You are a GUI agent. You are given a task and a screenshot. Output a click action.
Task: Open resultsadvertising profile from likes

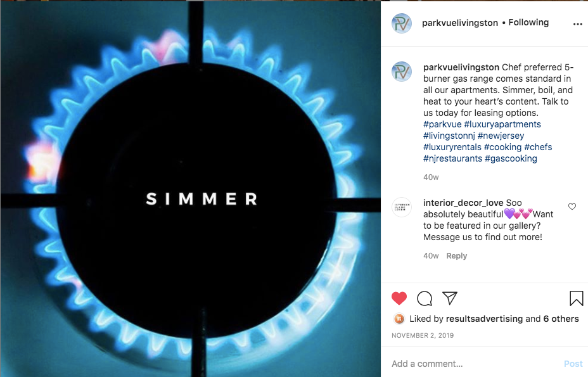point(484,319)
